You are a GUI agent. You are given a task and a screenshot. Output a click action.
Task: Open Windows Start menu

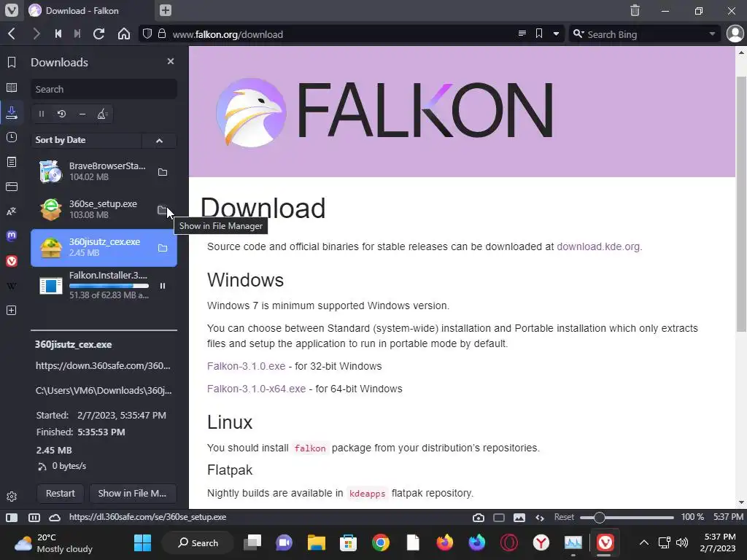point(142,542)
